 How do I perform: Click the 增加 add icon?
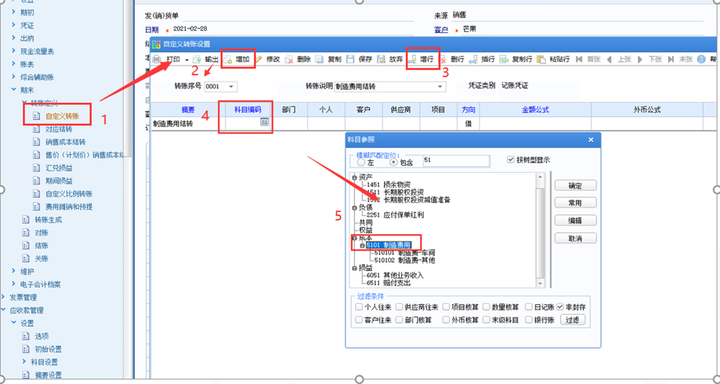click(x=228, y=59)
